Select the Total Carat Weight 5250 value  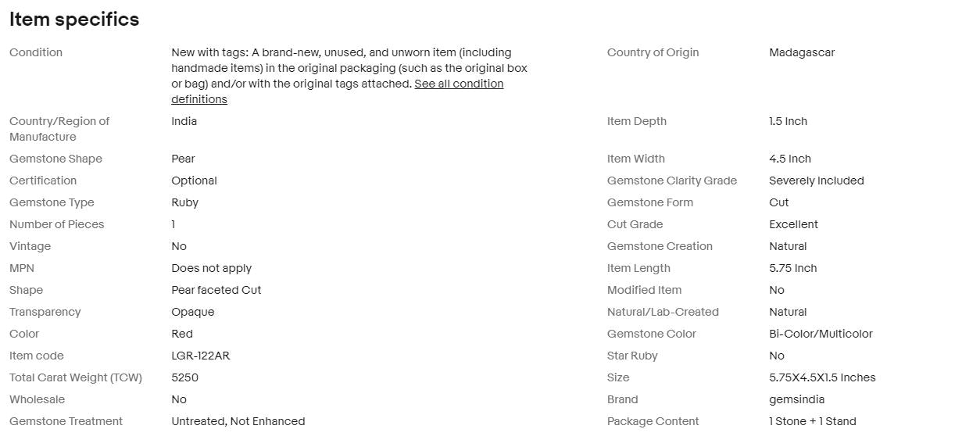(185, 377)
